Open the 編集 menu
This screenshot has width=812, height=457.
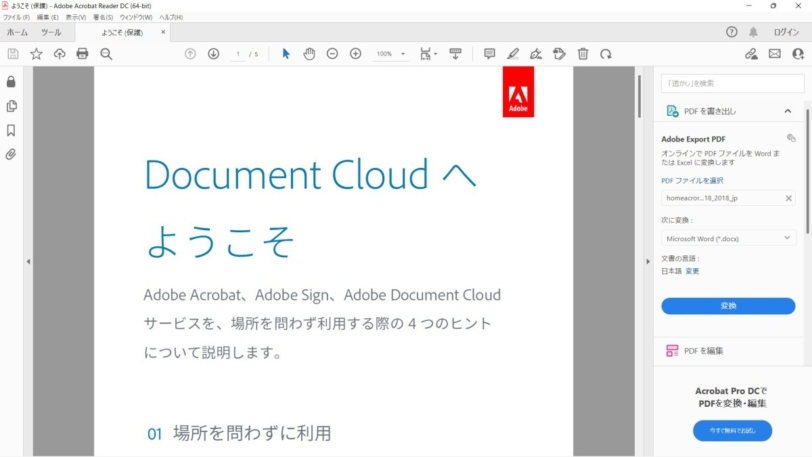coord(47,17)
